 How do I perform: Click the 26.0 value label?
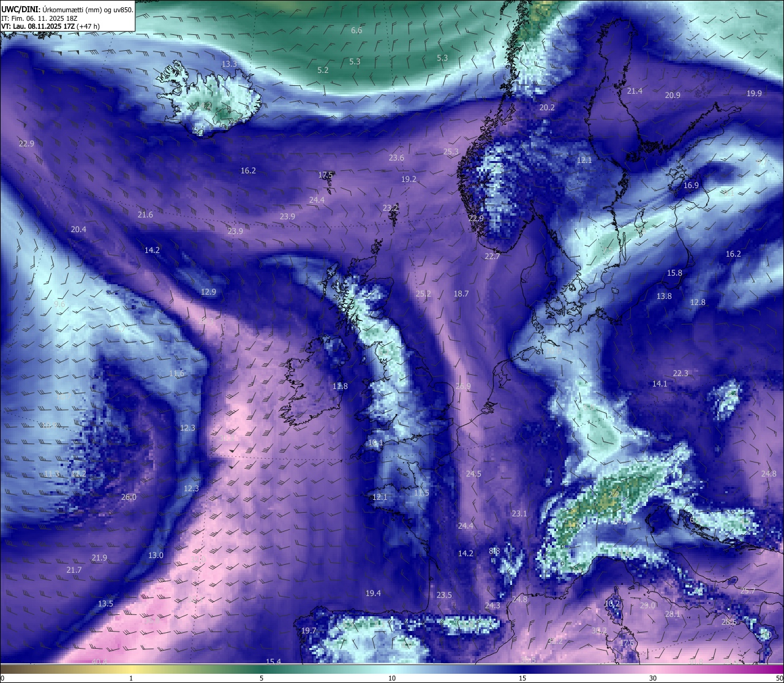129,497
